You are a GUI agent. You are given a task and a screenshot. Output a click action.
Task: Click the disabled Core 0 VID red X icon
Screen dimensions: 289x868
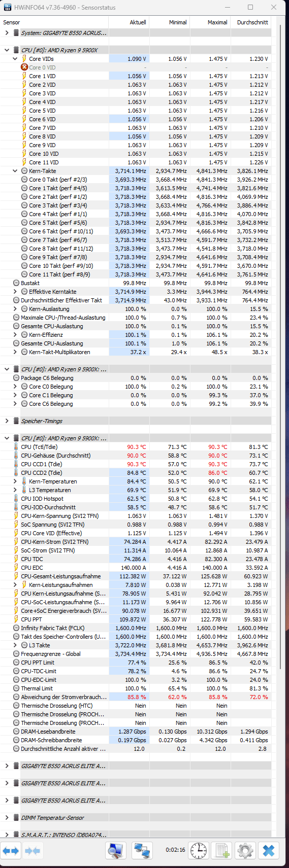coord(24,67)
